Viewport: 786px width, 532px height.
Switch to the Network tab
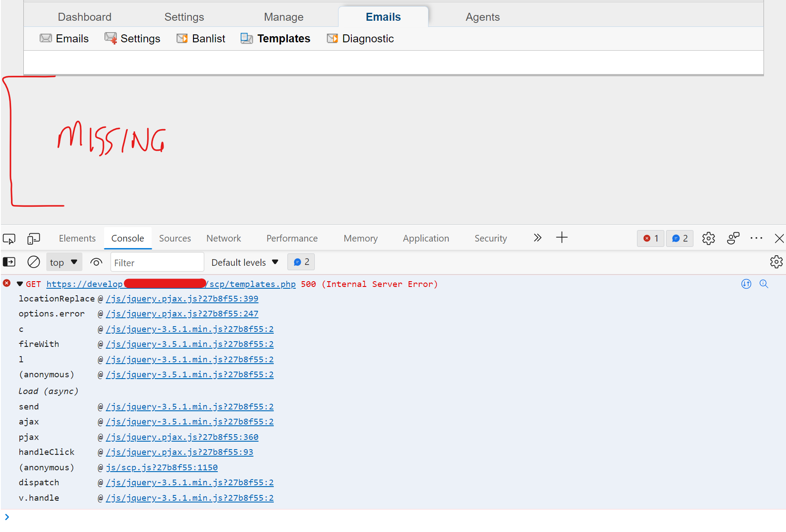click(x=223, y=238)
